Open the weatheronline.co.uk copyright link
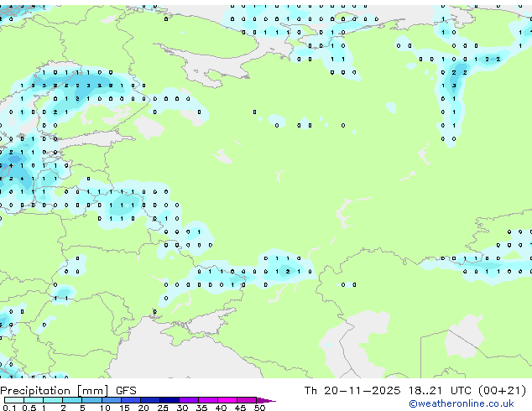This screenshot has height=411, width=532. pyautogui.click(x=462, y=403)
